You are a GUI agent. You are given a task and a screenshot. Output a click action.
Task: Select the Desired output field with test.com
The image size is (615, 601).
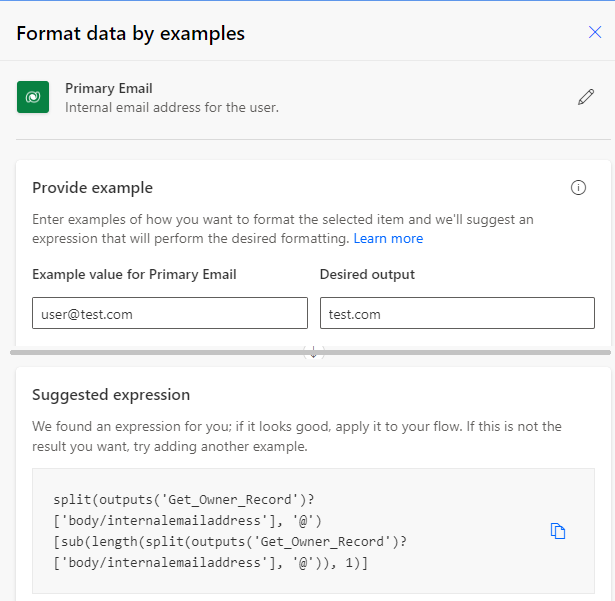point(457,313)
